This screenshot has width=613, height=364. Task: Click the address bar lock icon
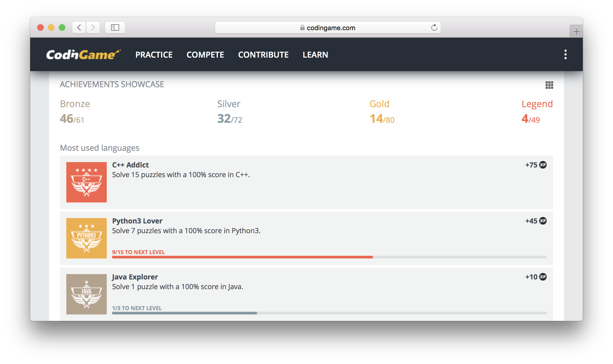pos(302,27)
